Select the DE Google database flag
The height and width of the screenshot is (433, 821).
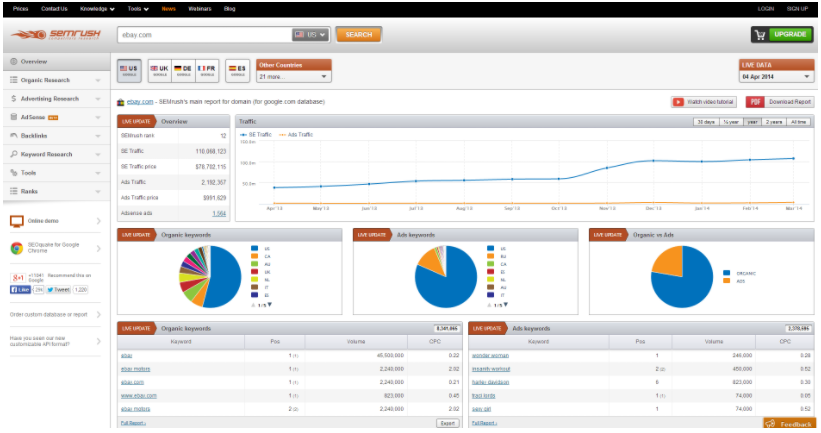point(183,71)
